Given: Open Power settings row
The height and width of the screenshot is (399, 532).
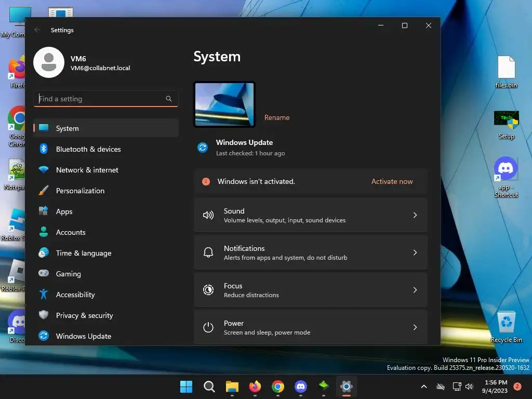Looking at the screenshot, I should coord(311,327).
